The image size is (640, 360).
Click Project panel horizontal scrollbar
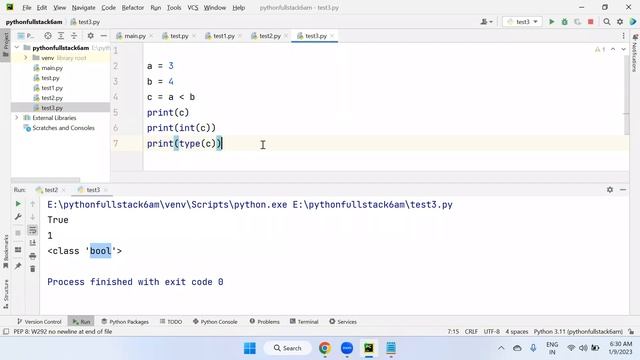[45, 180]
